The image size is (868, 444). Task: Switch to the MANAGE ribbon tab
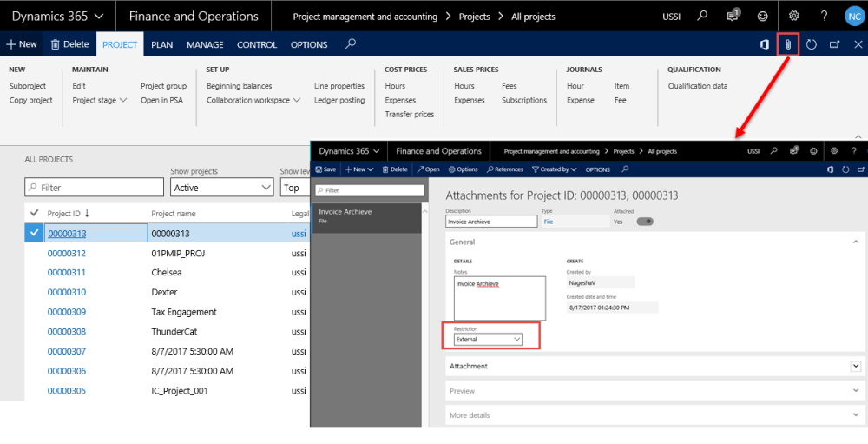[x=205, y=44]
